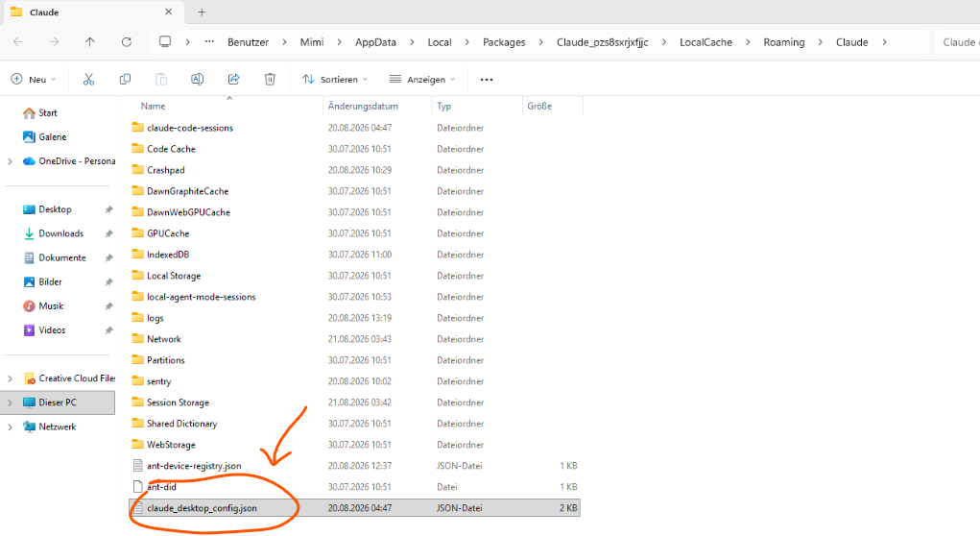Navigate to Benutzer in breadcrumb
Screen dimensions: 980x536
[x=249, y=42]
